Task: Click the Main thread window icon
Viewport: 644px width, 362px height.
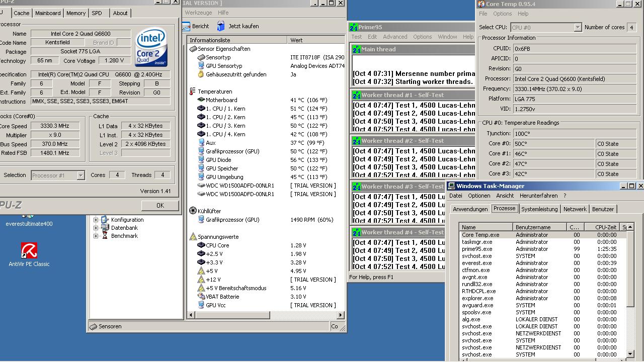Action: coord(357,49)
